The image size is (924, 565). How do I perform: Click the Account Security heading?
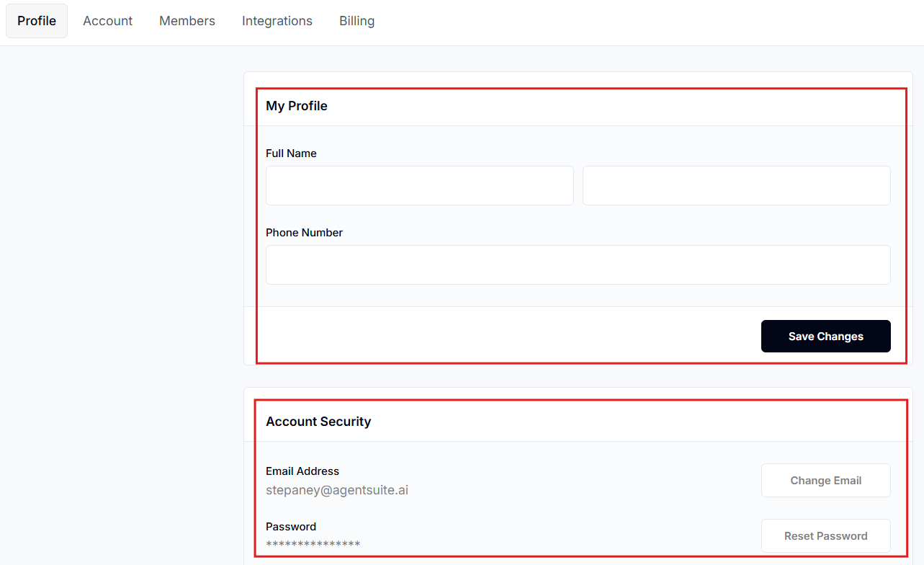pos(318,422)
